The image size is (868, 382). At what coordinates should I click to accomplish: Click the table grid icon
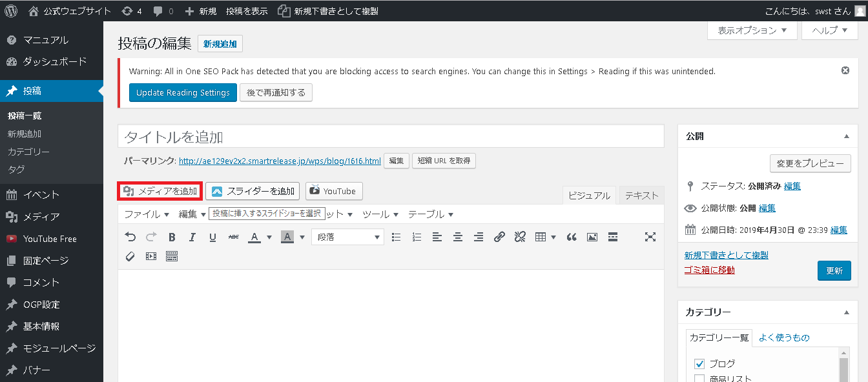(x=541, y=237)
